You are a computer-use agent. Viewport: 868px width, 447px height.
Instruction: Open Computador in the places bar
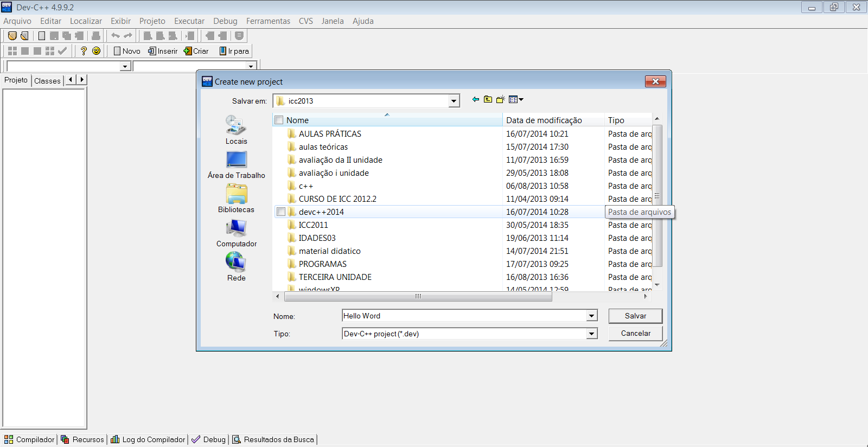pos(236,233)
